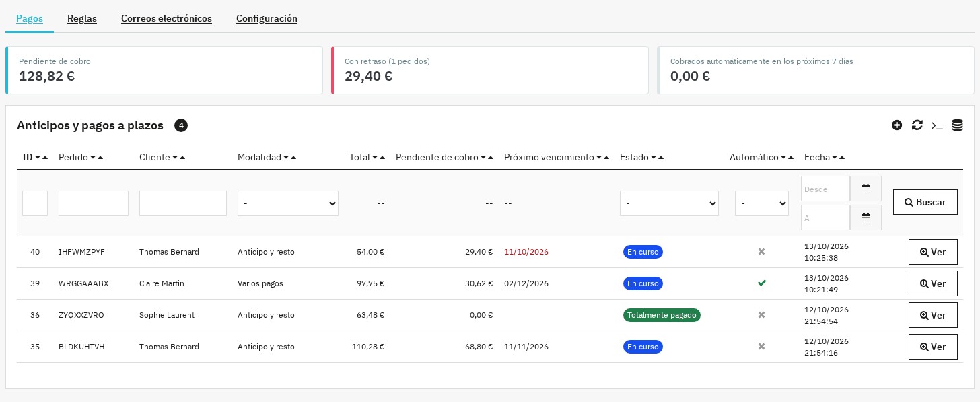Open the Modalidad filter dropdown
Screen dimensions: 980x402
(x=288, y=203)
